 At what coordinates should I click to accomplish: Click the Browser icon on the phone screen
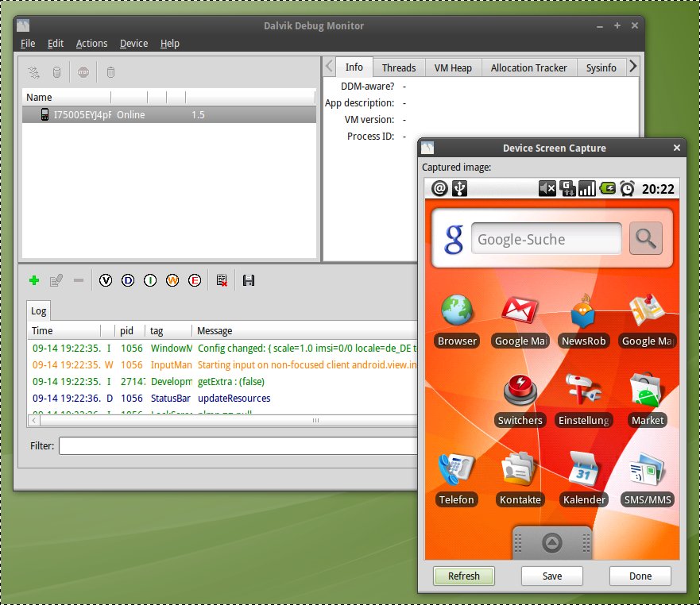[x=457, y=312]
